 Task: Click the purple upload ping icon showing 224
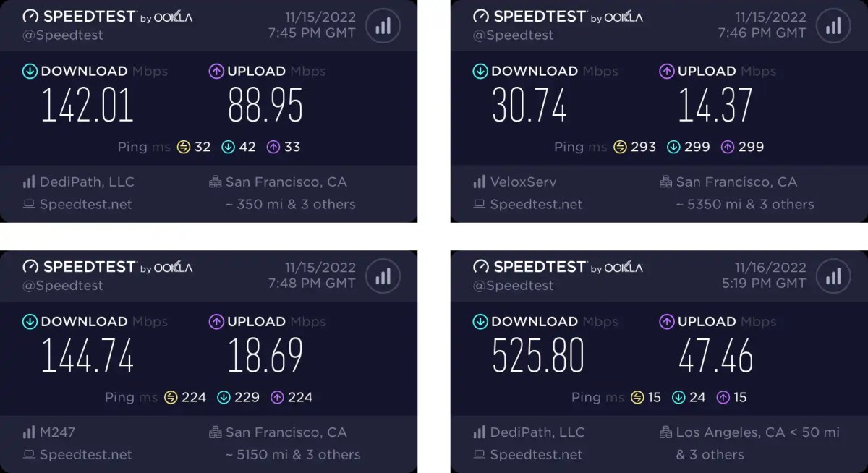coord(276,397)
